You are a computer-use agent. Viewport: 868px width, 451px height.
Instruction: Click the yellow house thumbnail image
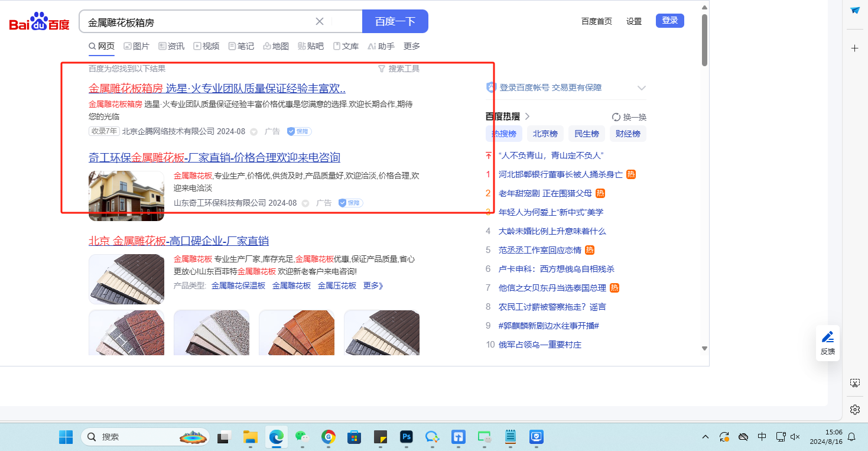(x=126, y=195)
